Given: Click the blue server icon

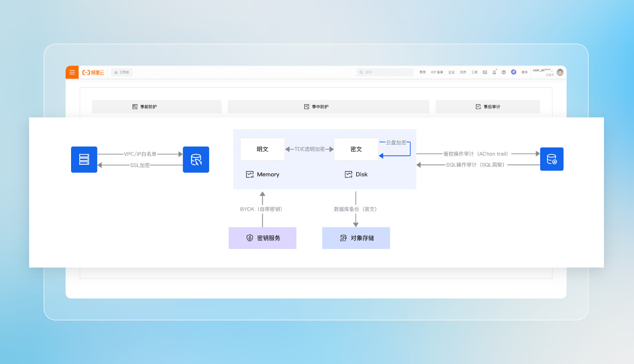Looking at the screenshot, I should 84,160.
